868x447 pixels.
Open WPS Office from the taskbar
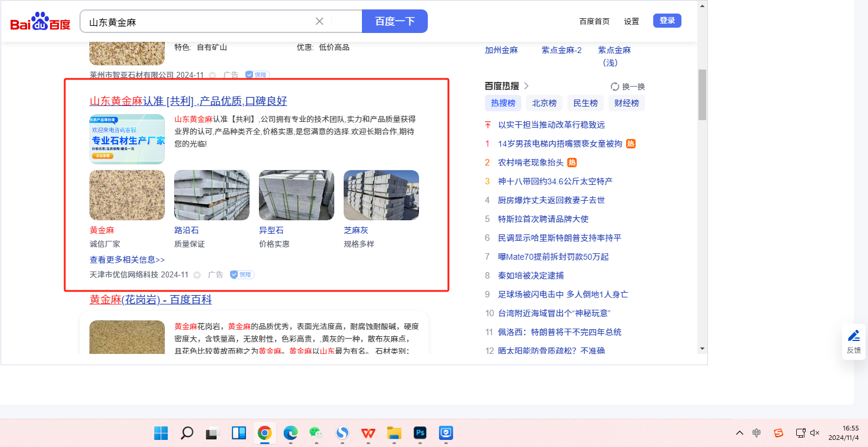point(368,433)
